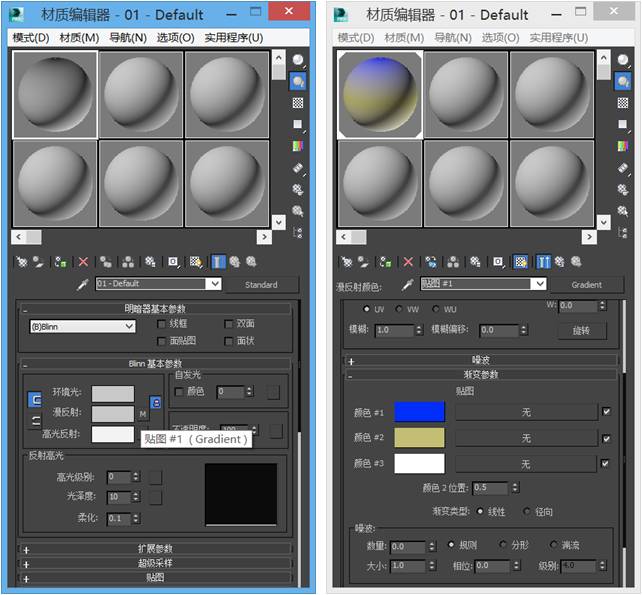Select 径向 gradient type radio button
The height and width of the screenshot is (595, 642).
527,511
